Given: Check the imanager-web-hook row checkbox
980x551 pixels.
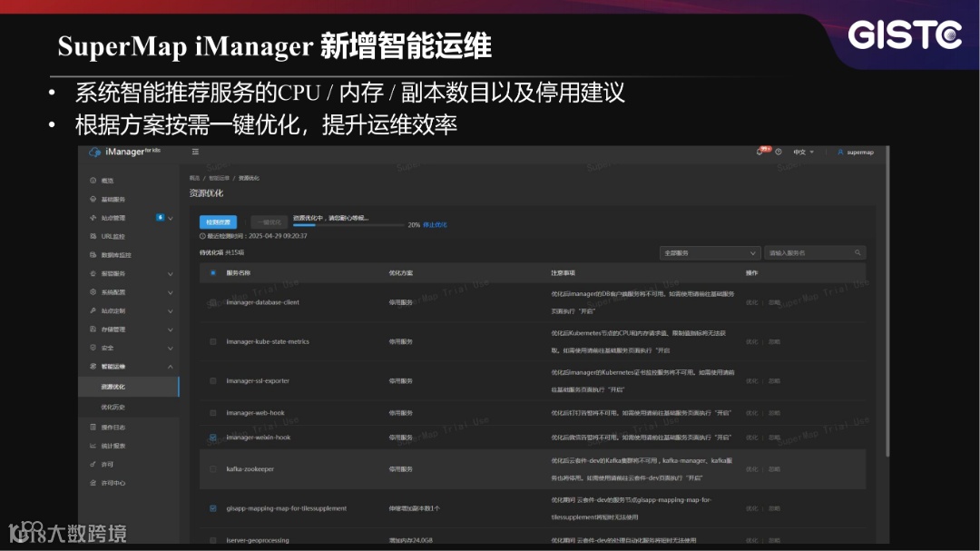Looking at the screenshot, I should [x=213, y=413].
